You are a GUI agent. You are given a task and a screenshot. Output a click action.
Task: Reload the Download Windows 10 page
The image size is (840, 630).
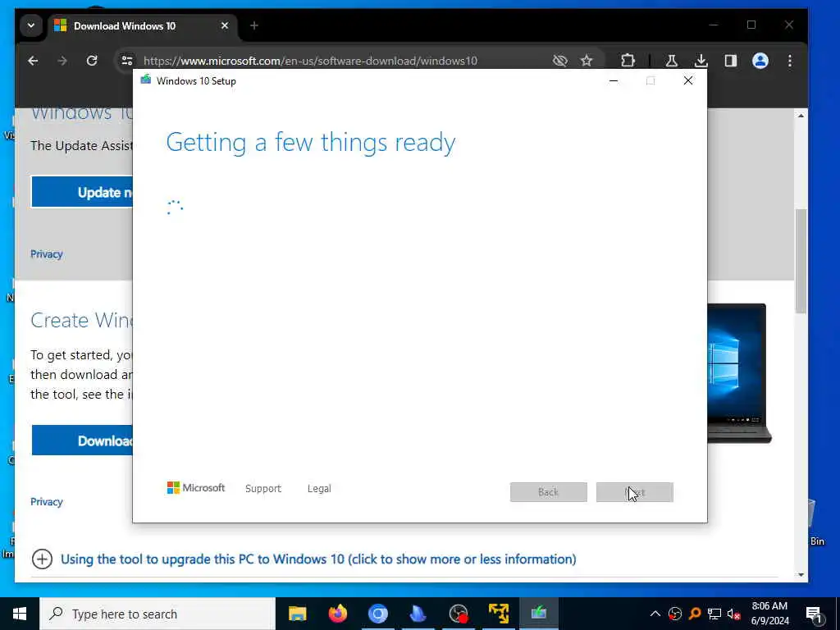[x=92, y=61]
